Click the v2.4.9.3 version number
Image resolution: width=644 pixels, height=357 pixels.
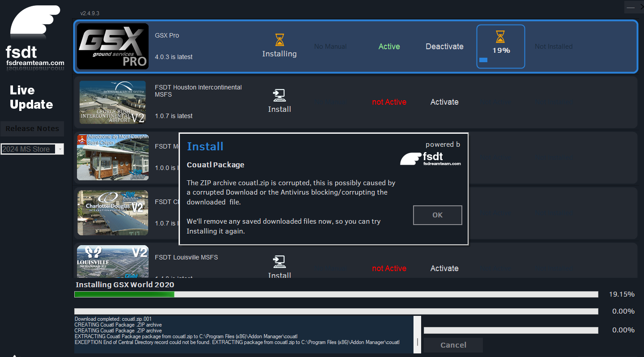(x=90, y=13)
